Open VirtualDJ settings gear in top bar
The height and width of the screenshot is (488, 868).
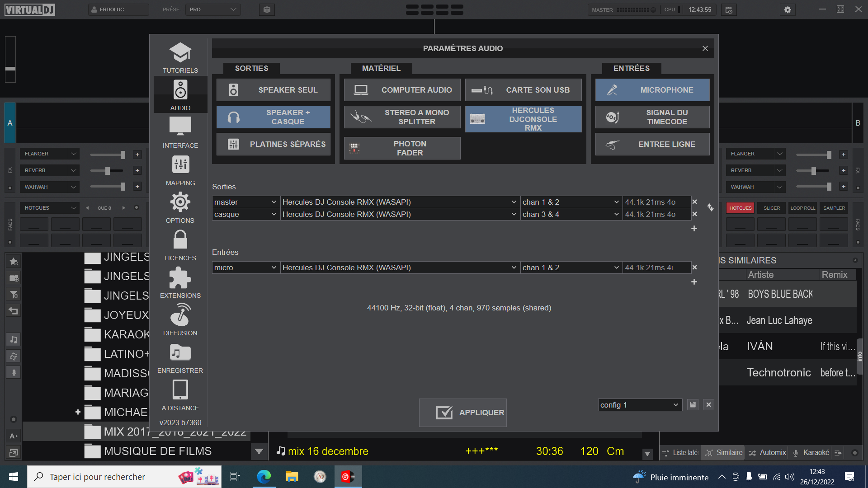(788, 9)
